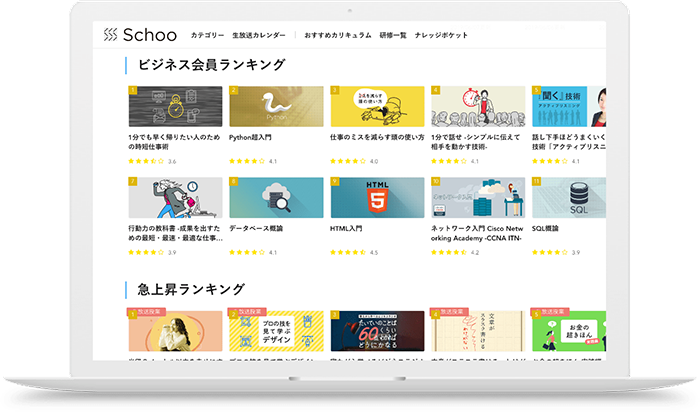The width and height of the screenshot is (700, 412).
Task: Select ナレッジポケット in the top navigation
Action: click(x=442, y=35)
